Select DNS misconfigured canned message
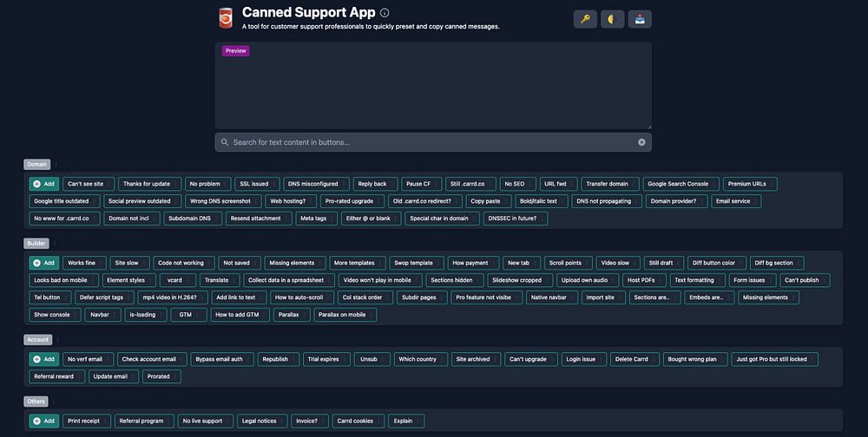Viewport: 868px width, 437px height. (x=316, y=184)
